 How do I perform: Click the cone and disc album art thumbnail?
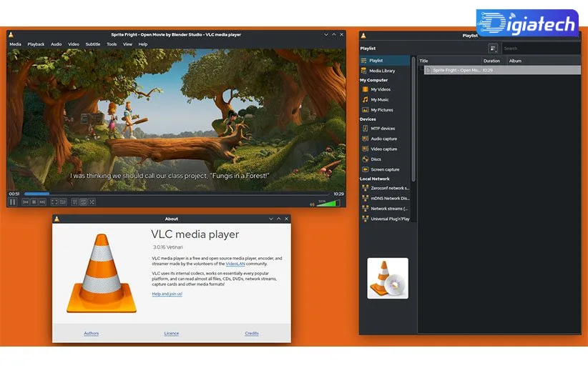tap(388, 278)
